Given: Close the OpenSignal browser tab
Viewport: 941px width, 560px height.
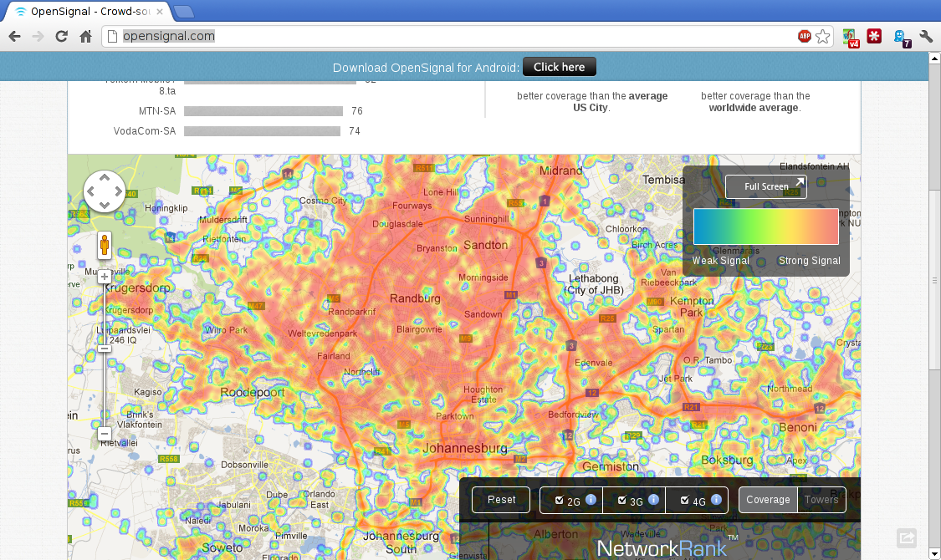Looking at the screenshot, I should (x=160, y=12).
